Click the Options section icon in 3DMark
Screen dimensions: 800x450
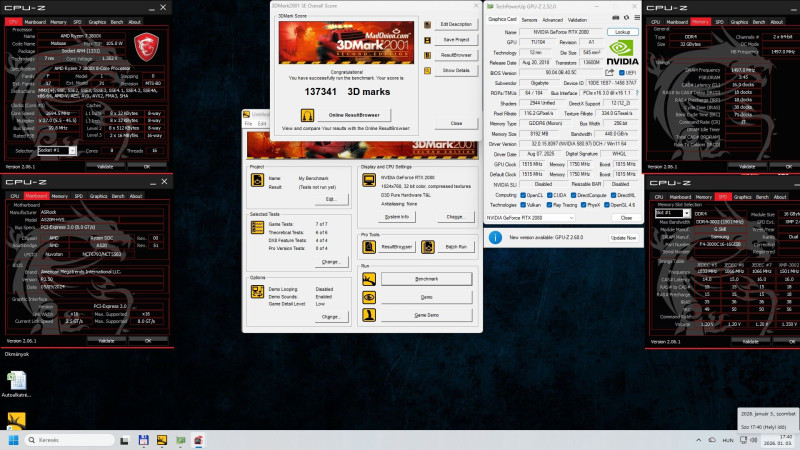[257, 291]
